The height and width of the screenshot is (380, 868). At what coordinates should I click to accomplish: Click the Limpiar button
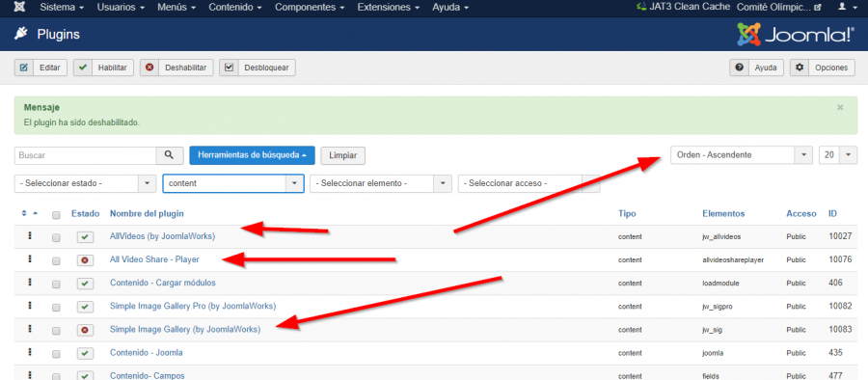(x=342, y=155)
